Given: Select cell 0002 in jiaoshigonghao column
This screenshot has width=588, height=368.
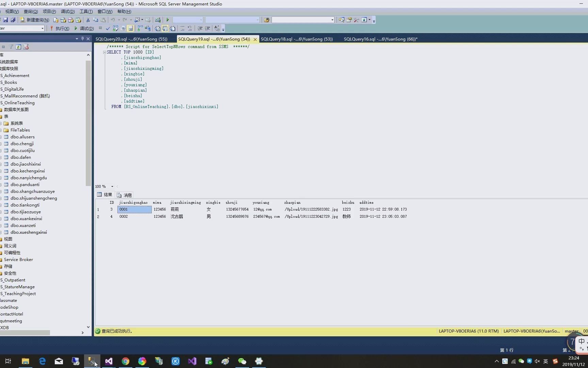Looking at the screenshot, I should pyautogui.click(x=134, y=216).
